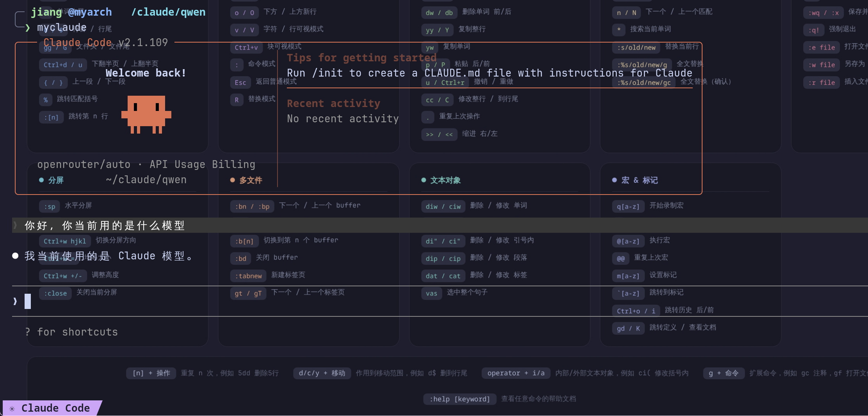Select the Claude Code tab in the status bar
Screen dimensions: 868x416
(52, 408)
